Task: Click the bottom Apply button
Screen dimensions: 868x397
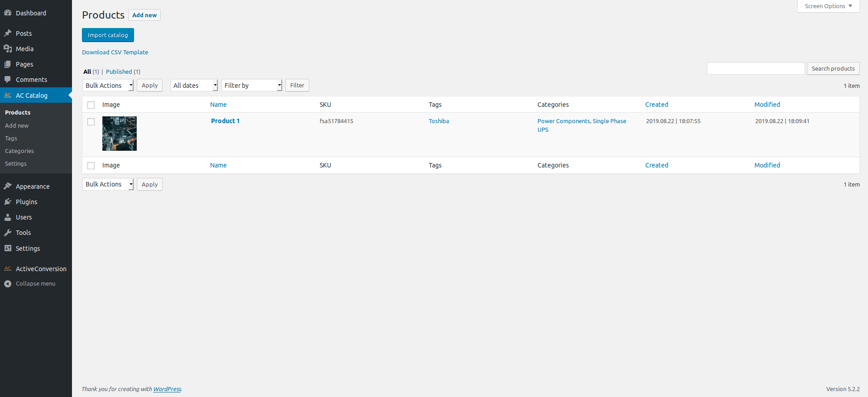Action: pyautogui.click(x=149, y=184)
